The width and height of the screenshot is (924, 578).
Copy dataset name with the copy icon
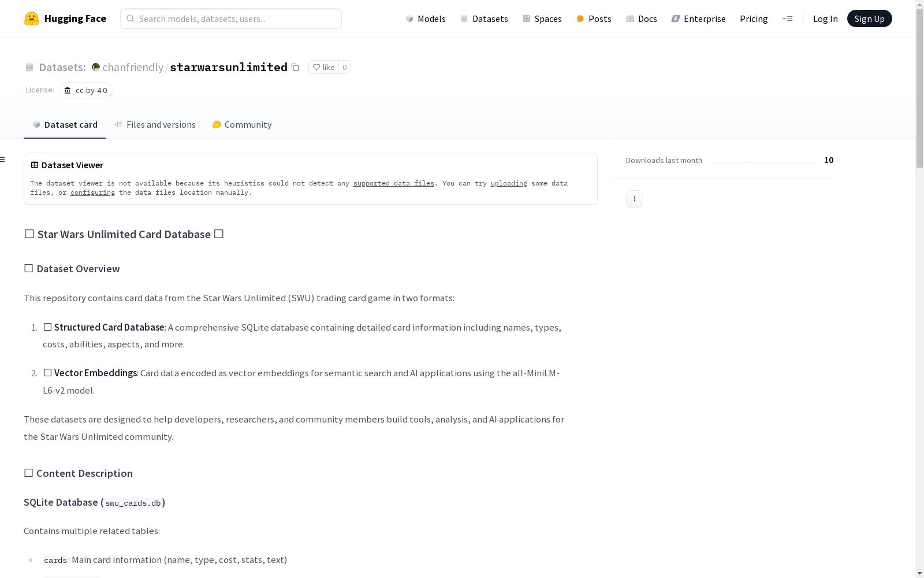(x=295, y=67)
